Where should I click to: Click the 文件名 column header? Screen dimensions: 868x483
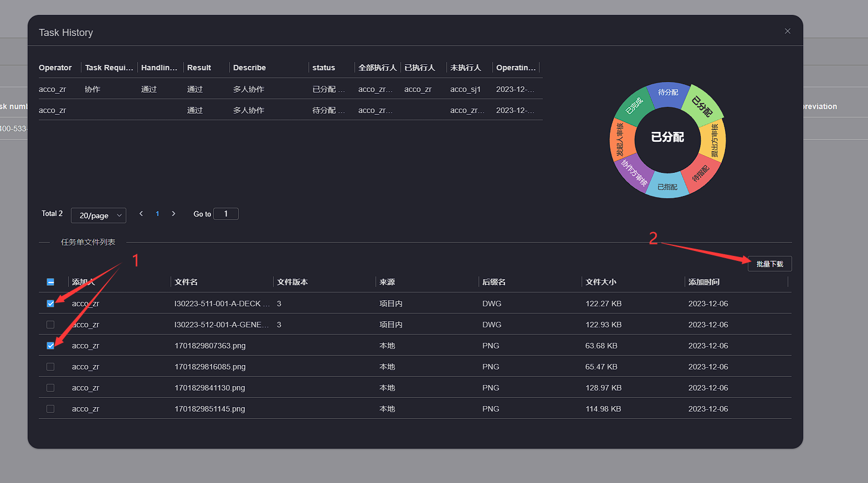coord(186,282)
